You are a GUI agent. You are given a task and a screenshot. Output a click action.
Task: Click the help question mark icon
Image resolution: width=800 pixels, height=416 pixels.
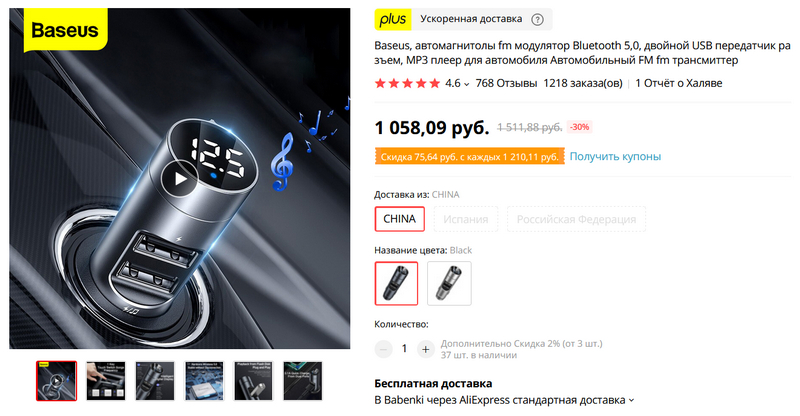(537, 19)
